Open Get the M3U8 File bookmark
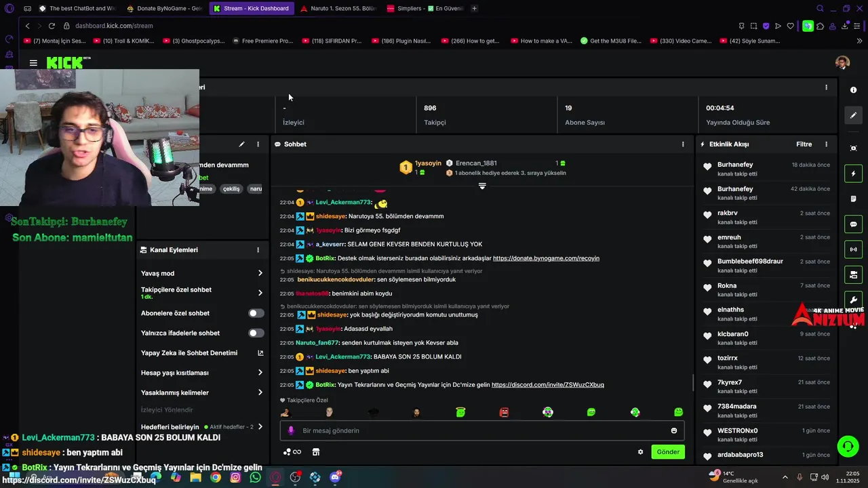Image resolution: width=868 pixels, height=488 pixels. point(611,41)
